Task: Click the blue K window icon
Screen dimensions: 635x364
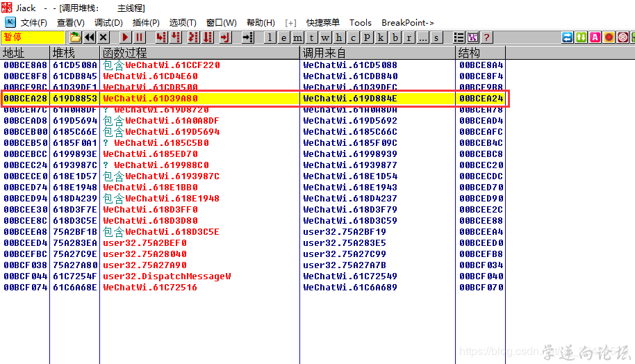Action: pos(10,22)
